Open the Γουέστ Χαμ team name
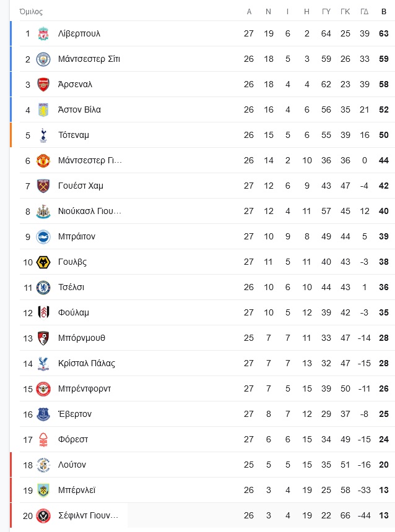This screenshot has width=395, height=532. point(80,186)
